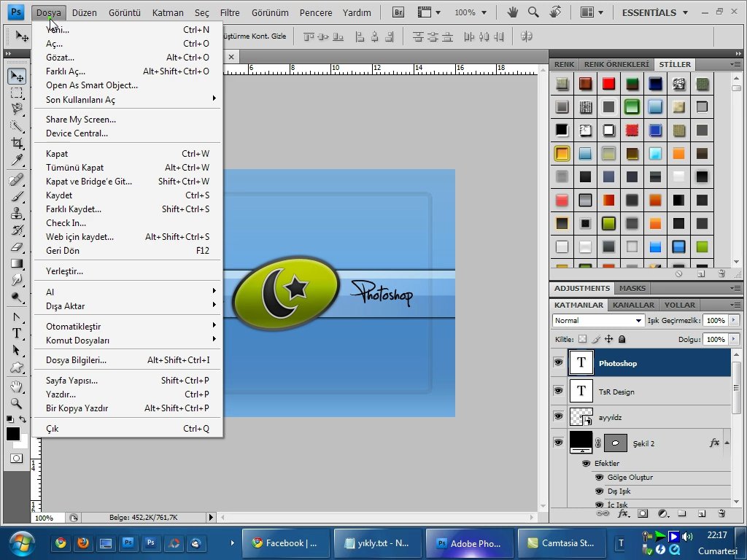The height and width of the screenshot is (560, 747).
Task: Select the Move tool
Action: pyautogui.click(x=17, y=76)
